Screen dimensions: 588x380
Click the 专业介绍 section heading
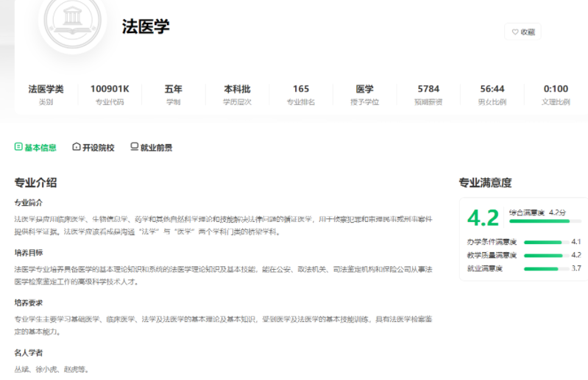35,183
